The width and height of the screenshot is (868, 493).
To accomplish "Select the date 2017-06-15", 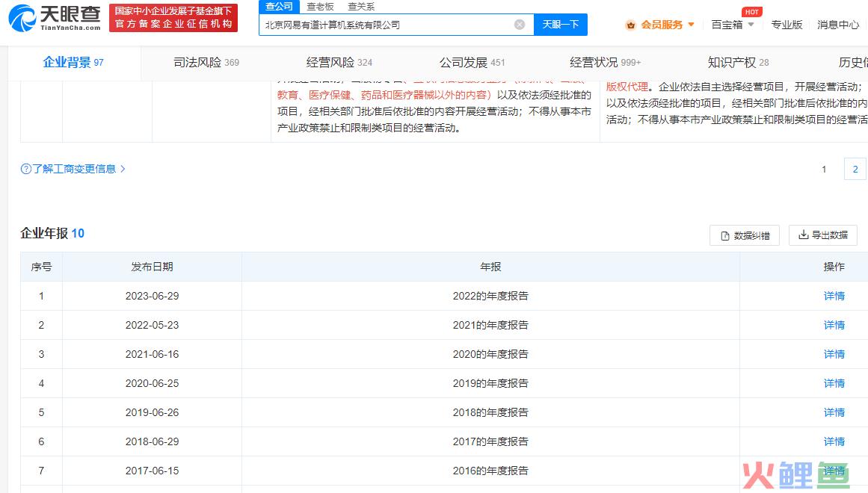I will point(153,471).
